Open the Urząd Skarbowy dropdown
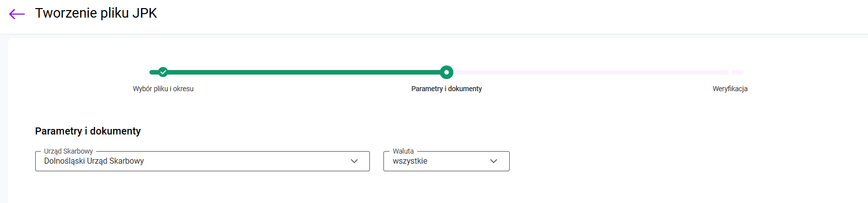868x203 pixels. [202, 161]
